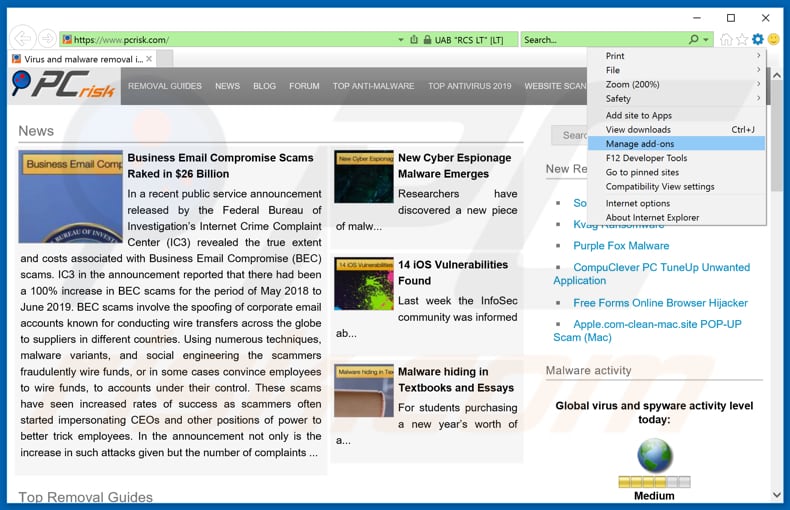The width and height of the screenshot is (790, 510).
Task: Click the page scroll down arrow
Action: (x=777, y=495)
